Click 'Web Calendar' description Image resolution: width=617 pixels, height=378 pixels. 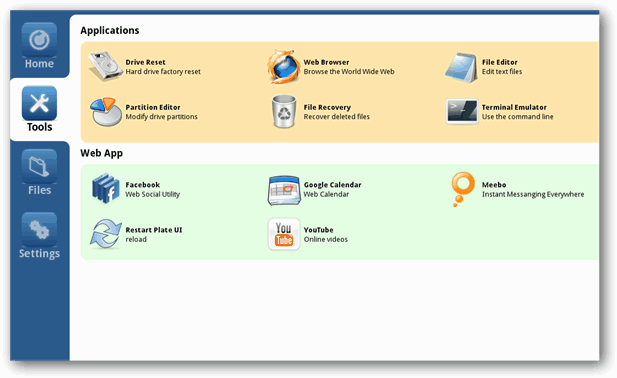coord(326,194)
